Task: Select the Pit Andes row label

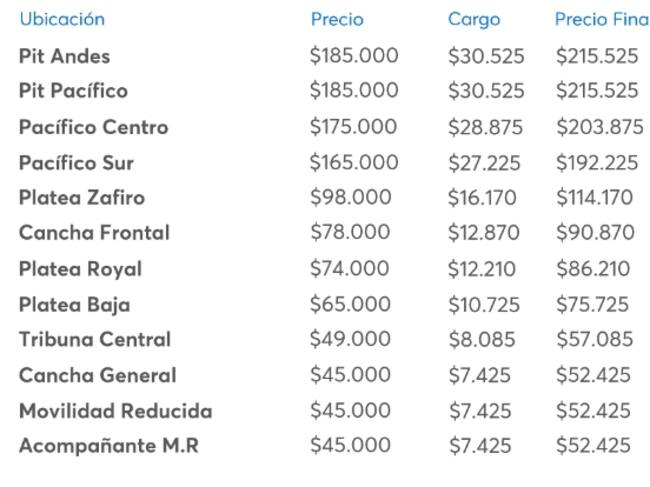Action: click(x=64, y=56)
